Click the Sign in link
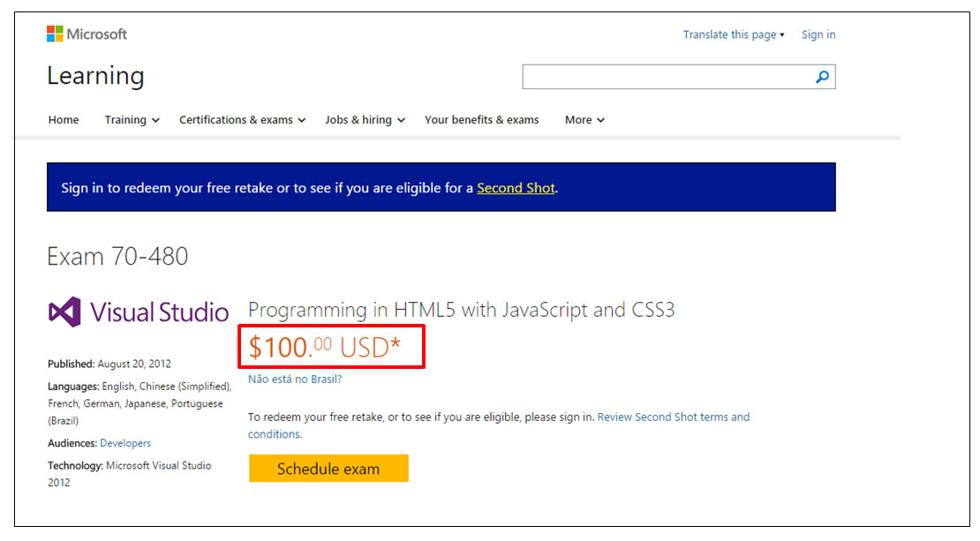This screenshot has width=980, height=541. (x=818, y=35)
